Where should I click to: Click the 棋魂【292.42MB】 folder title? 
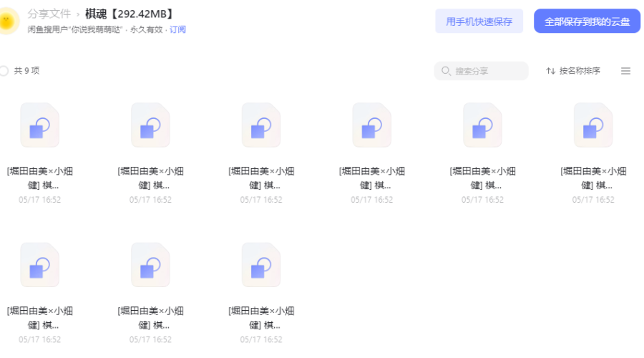[130, 14]
